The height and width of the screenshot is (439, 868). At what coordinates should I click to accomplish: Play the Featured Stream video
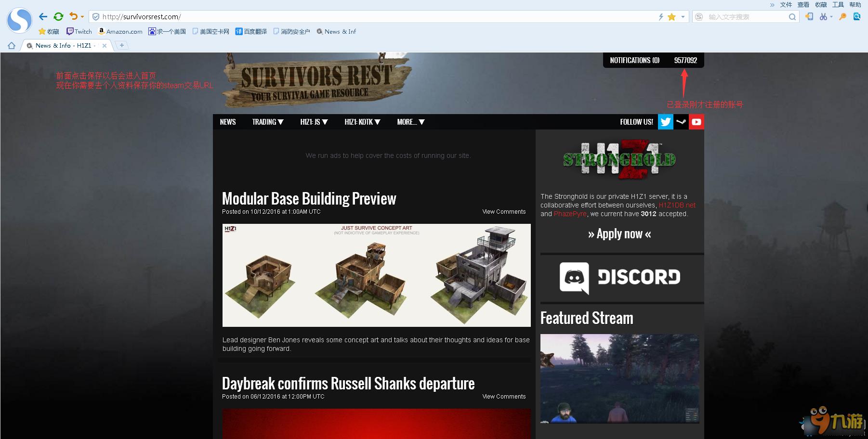[x=620, y=379]
